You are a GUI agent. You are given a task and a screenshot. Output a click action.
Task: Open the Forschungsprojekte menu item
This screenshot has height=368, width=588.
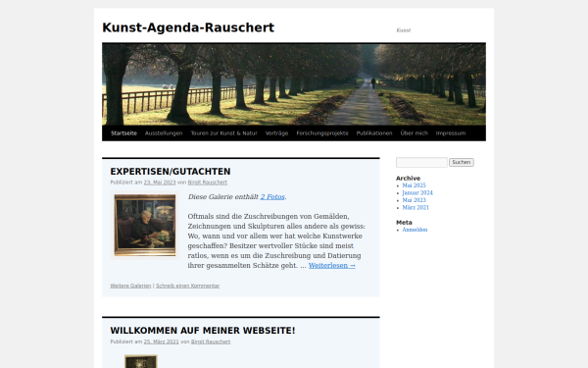point(322,133)
